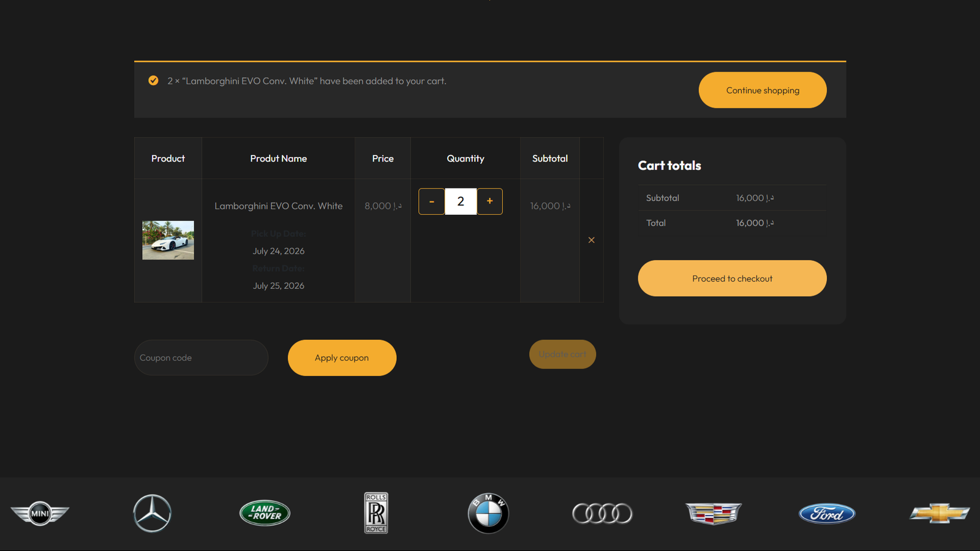The height and width of the screenshot is (551, 980).
Task: Click the Cadillac crest logo
Action: pyautogui.click(x=714, y=513)
